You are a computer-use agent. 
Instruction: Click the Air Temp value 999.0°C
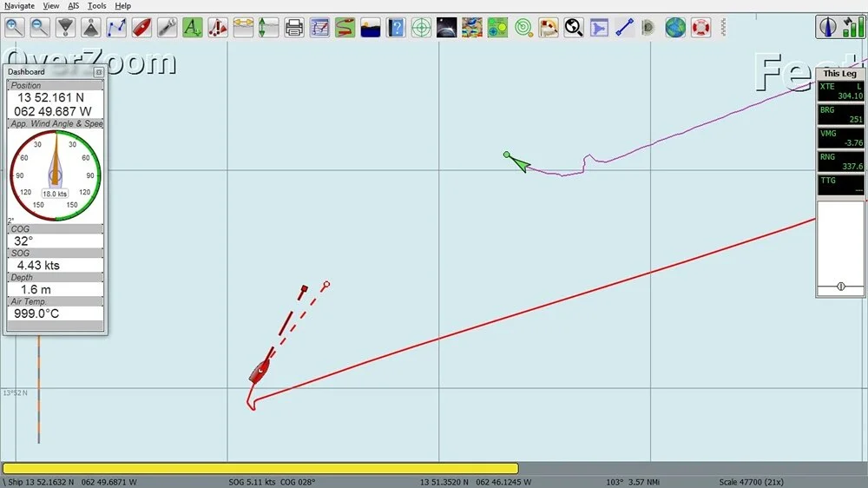pyautogui.click(x=36, y=313)
